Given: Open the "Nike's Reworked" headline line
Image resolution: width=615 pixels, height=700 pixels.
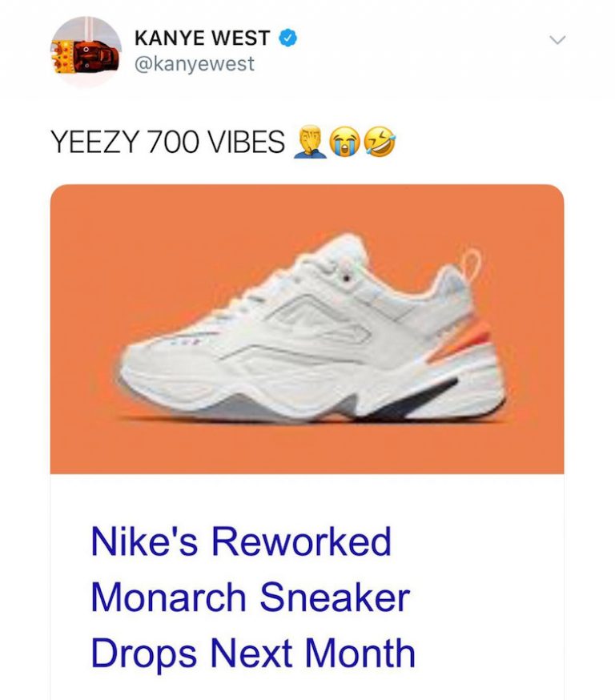Looking at the screenshot, I should pos(240,542).
